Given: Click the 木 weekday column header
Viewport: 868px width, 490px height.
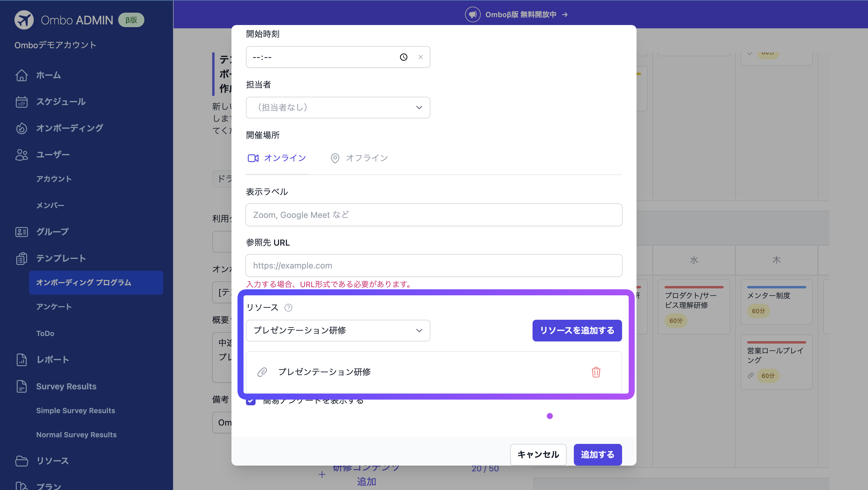Looking at the screenshot, I should pyautogui.click(x=776, y=260).
